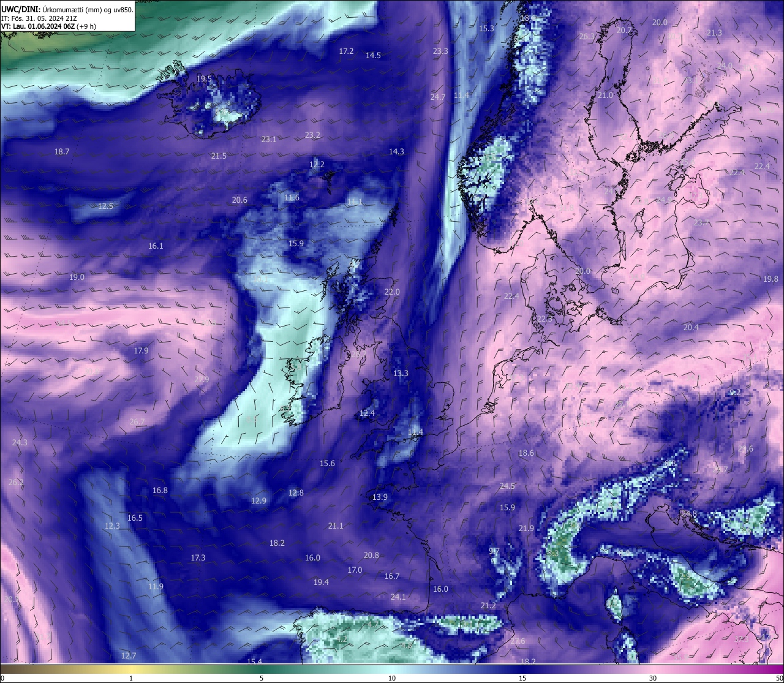Click the value 16.1 on the map
The width and height of the screenshot is (784, 683).
156,246
